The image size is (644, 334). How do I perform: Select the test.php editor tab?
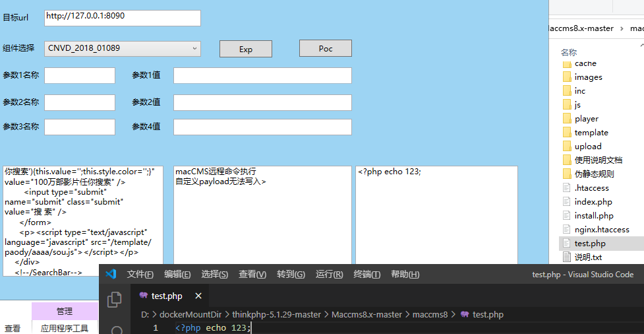click(x=169, y=296)
